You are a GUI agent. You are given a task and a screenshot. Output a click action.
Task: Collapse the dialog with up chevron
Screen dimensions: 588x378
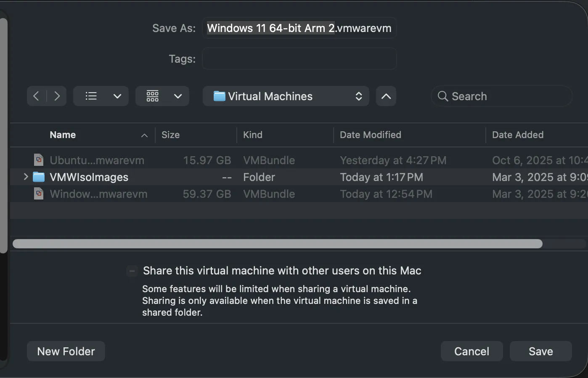[x=386, y=96]
